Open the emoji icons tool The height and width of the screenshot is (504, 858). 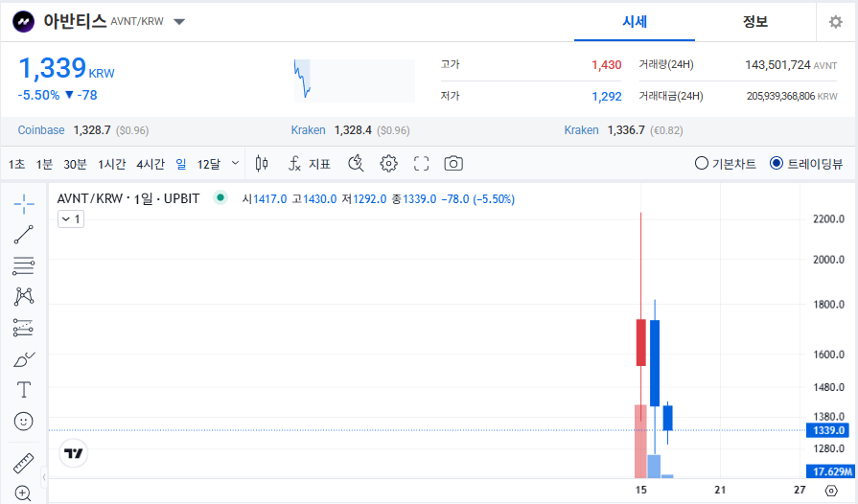coord(24,421)
